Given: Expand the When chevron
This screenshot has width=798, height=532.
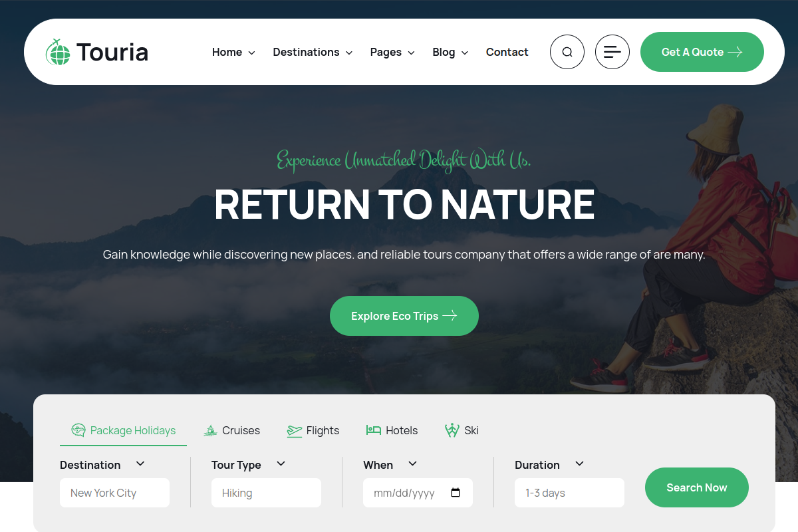Looking at the screenshot, I should point(412,464).
